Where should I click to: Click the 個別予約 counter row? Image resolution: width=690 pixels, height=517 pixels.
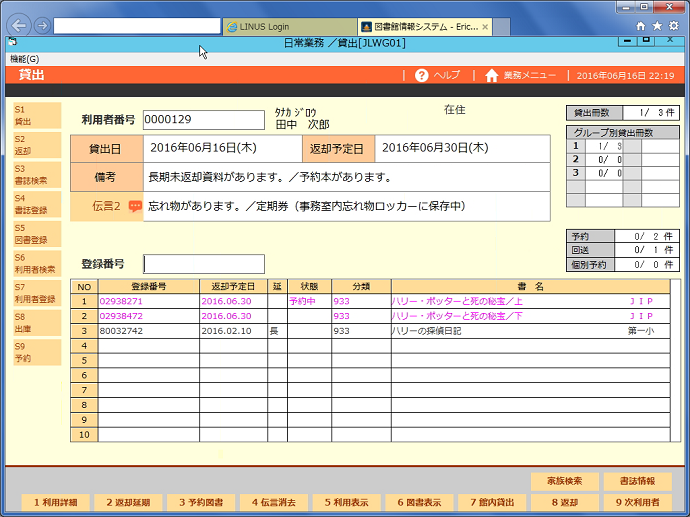623,264
